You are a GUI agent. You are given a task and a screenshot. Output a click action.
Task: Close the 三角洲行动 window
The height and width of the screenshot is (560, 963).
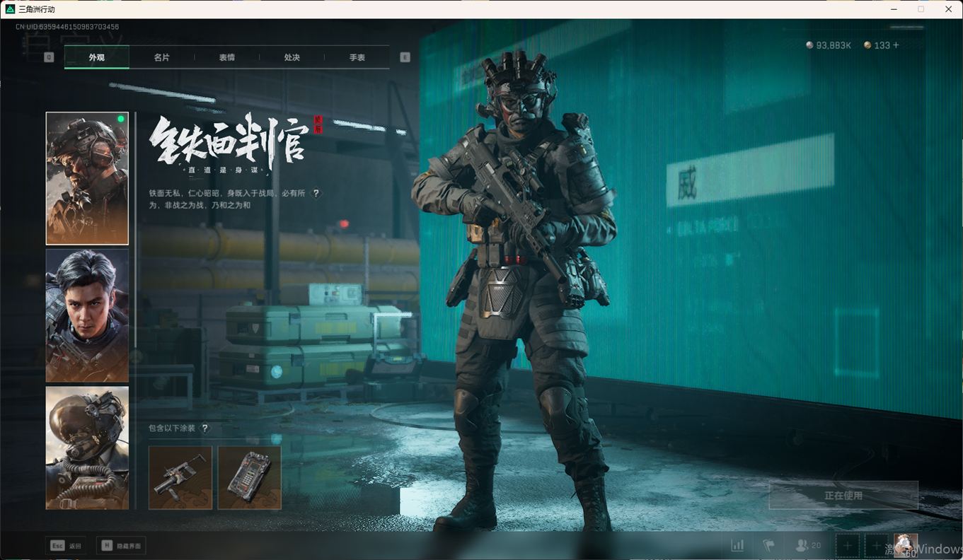coord(948,9)
